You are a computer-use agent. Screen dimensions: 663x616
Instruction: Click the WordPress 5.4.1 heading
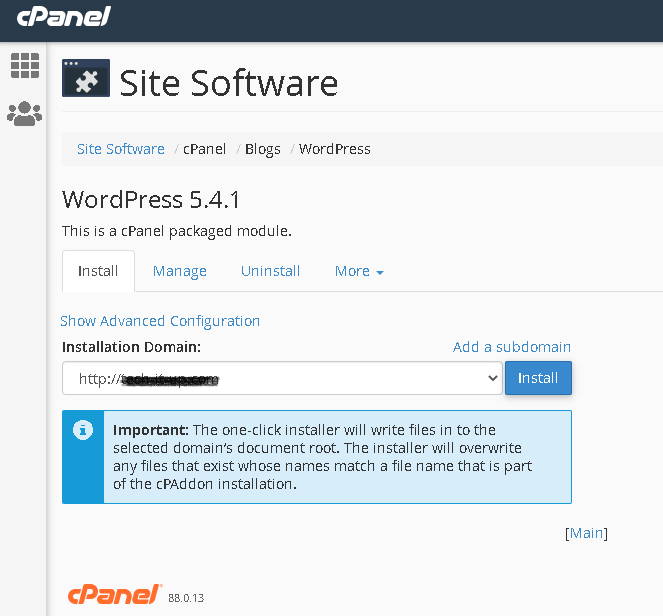click(x=151, y=200)
